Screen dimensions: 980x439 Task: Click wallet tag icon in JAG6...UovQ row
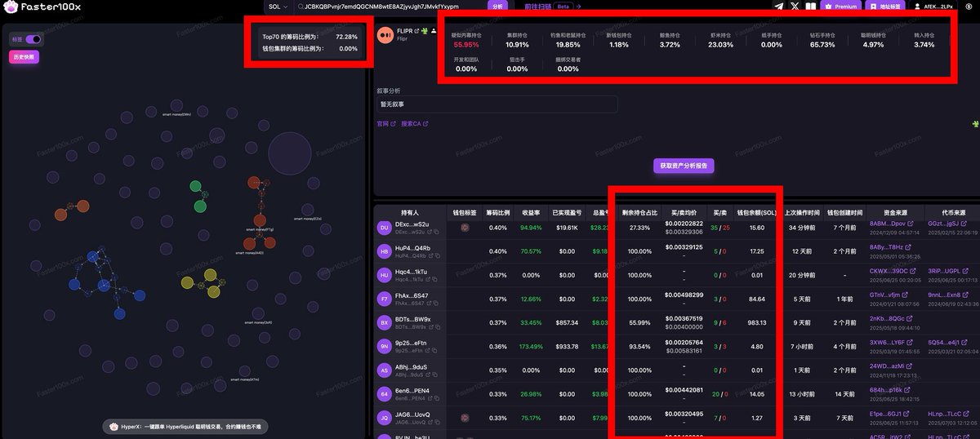[x=465, y=418]
